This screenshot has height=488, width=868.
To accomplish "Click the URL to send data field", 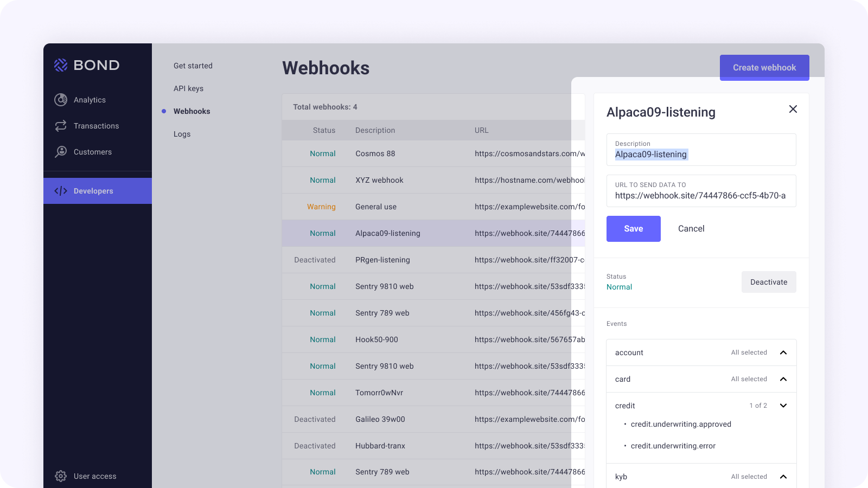I will point(701,191).
